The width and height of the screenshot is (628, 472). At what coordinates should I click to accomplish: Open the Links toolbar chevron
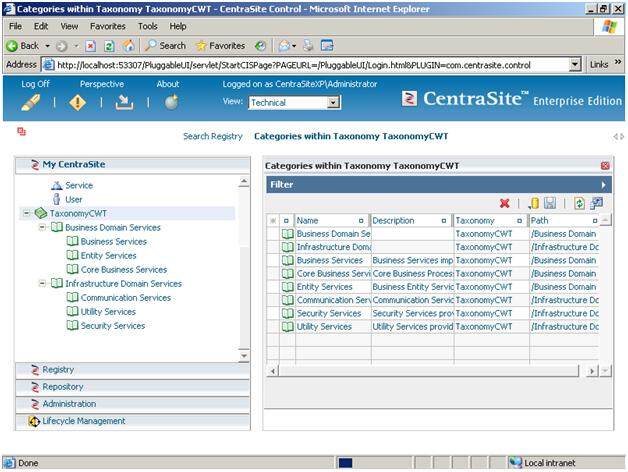[618, 62]
